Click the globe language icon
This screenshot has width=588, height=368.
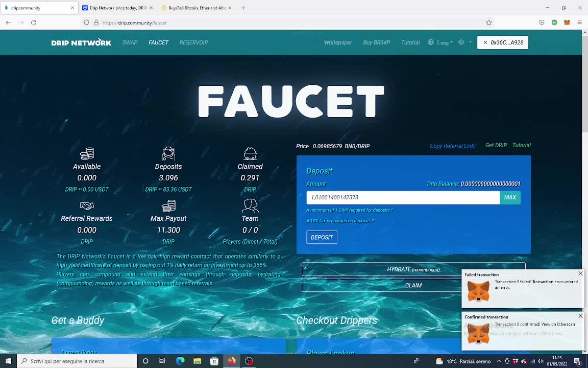point(431,42)
